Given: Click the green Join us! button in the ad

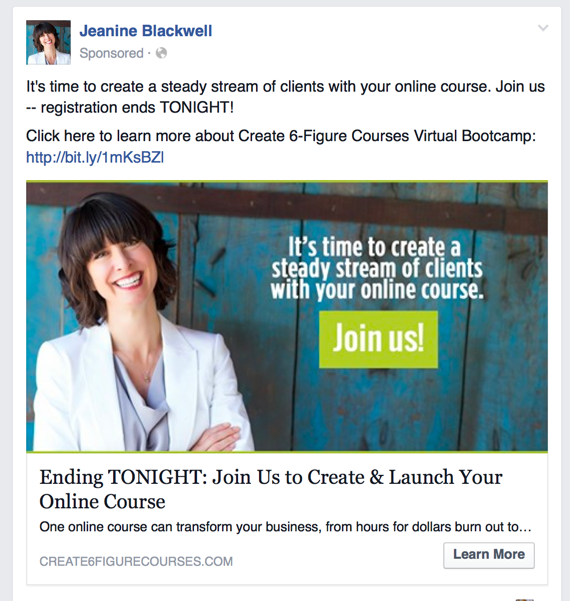Looking at the screenshot, I should (378, 339).
